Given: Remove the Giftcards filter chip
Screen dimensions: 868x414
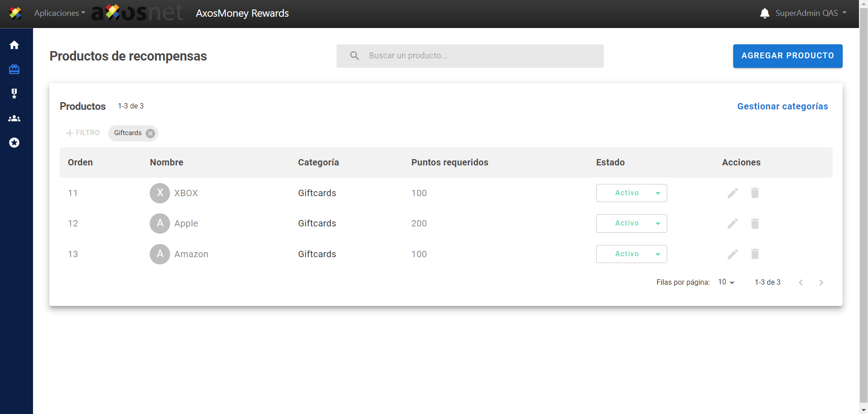Looking at the screenshot, I should (151, 133).
